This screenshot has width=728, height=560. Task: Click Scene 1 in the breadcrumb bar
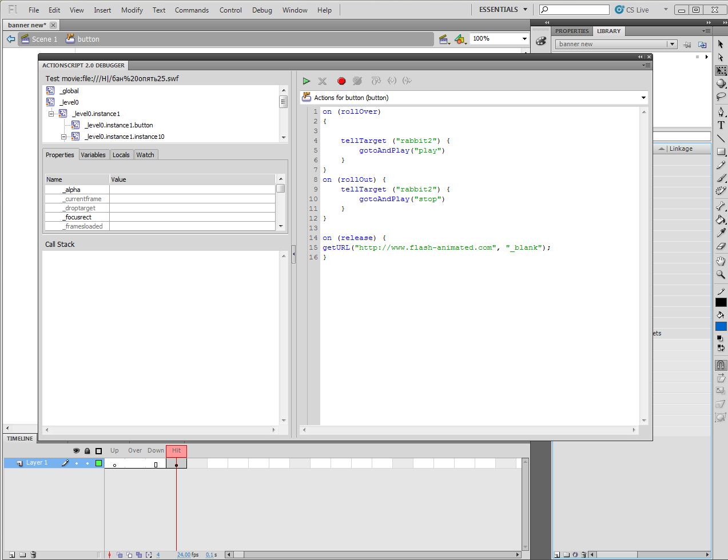coord(44,39)
